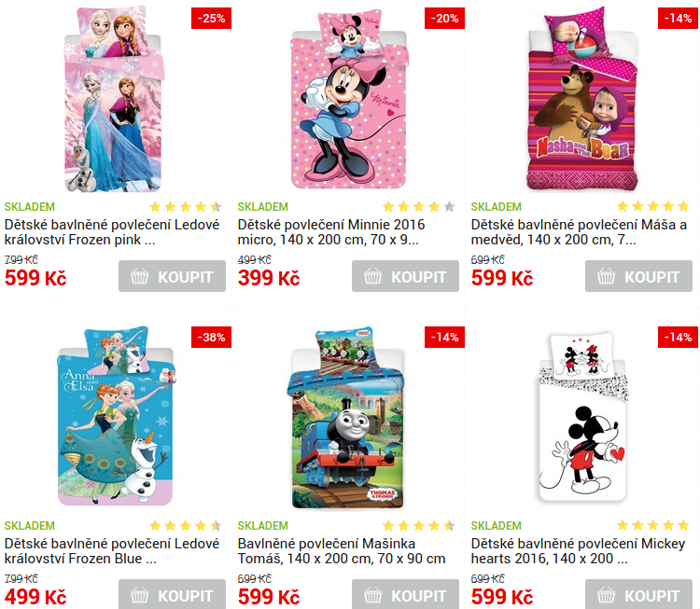Viewport: 700px width, 609px height.
Task: Open the Minnie Mouse bedding product image
Action: [x=349, y=100]
